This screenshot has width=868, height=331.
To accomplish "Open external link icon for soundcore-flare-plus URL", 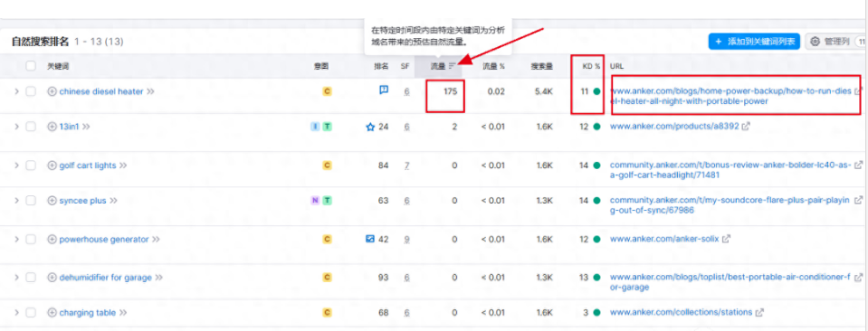I will tap(859, 201).
